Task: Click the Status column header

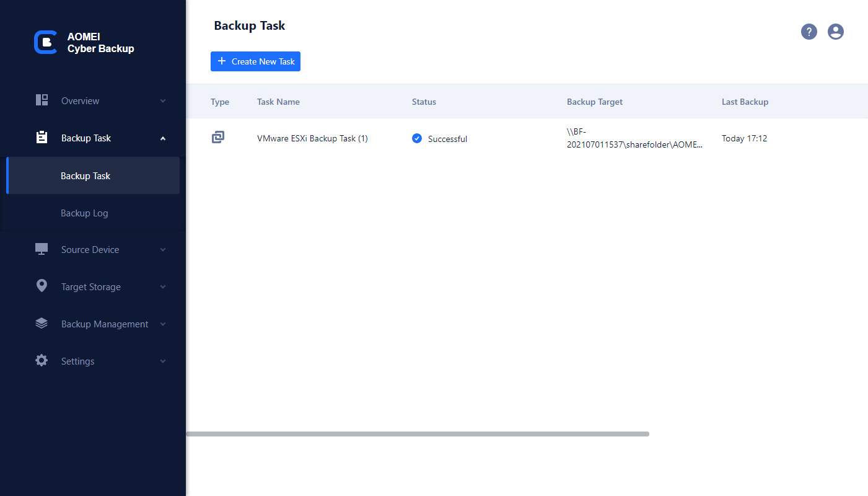Action: (424, 102)
